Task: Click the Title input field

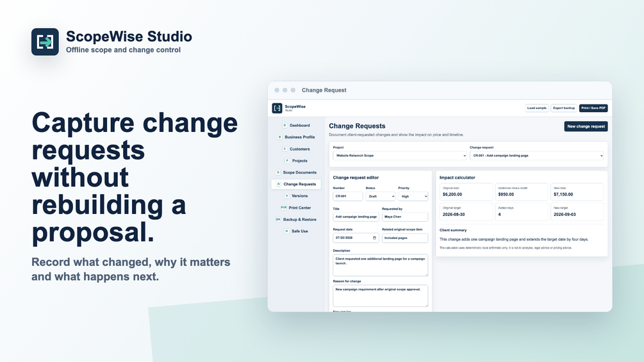Action: [x=356, y=217]
